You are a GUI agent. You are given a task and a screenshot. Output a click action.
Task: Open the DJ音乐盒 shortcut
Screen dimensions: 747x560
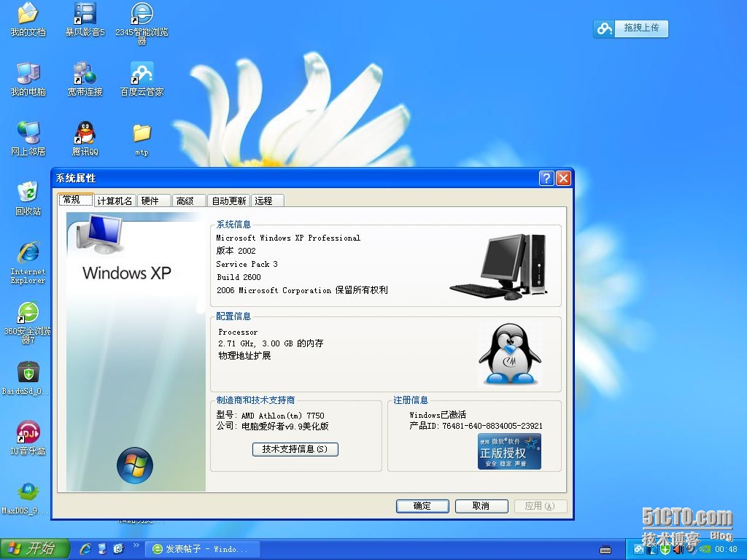point(28,438)
